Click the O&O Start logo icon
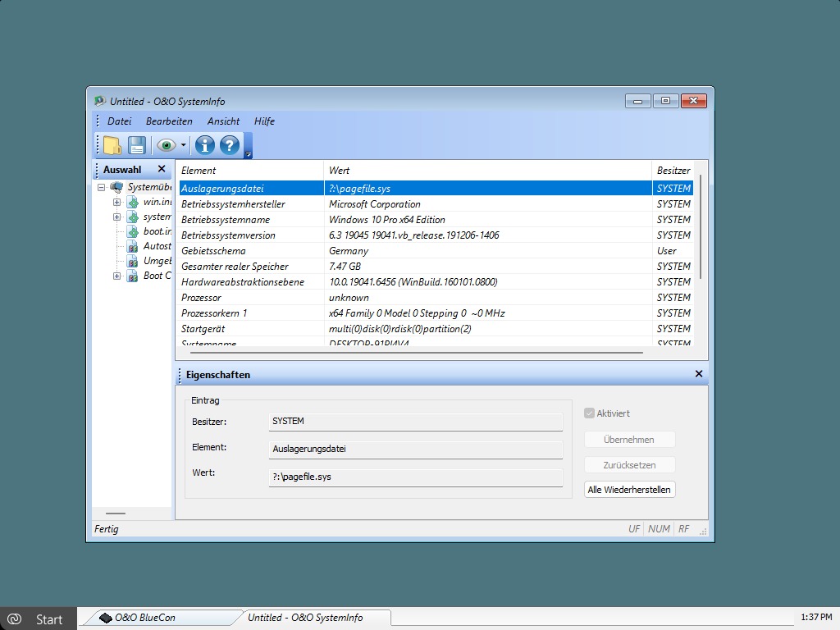This screenshot has height=630, width=840. [x=14, y=619]
